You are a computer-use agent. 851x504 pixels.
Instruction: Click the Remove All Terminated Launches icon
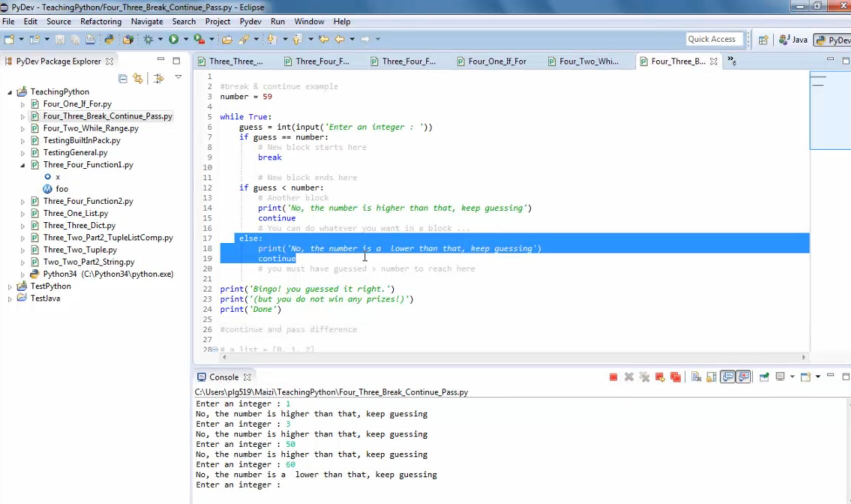[x=644, y=377]
